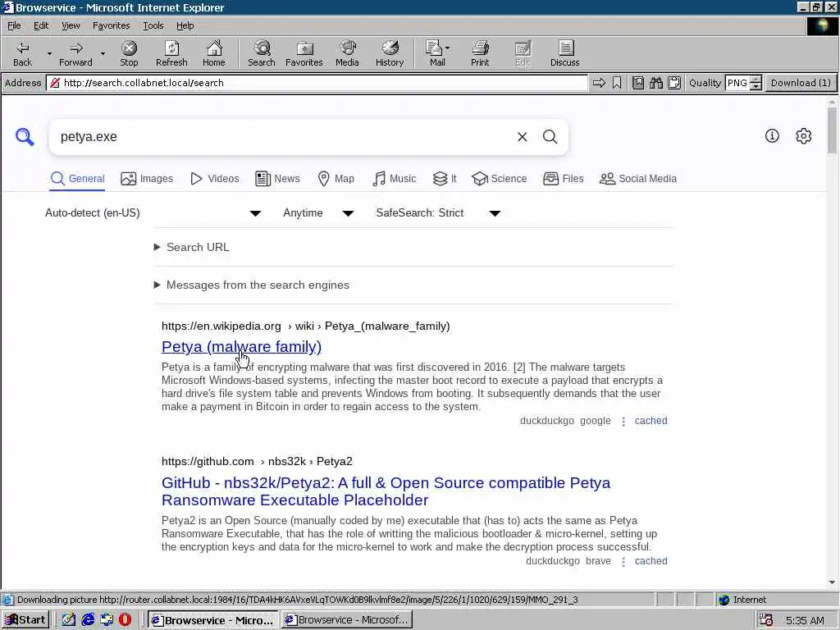Expand the Search URL section

192,248
